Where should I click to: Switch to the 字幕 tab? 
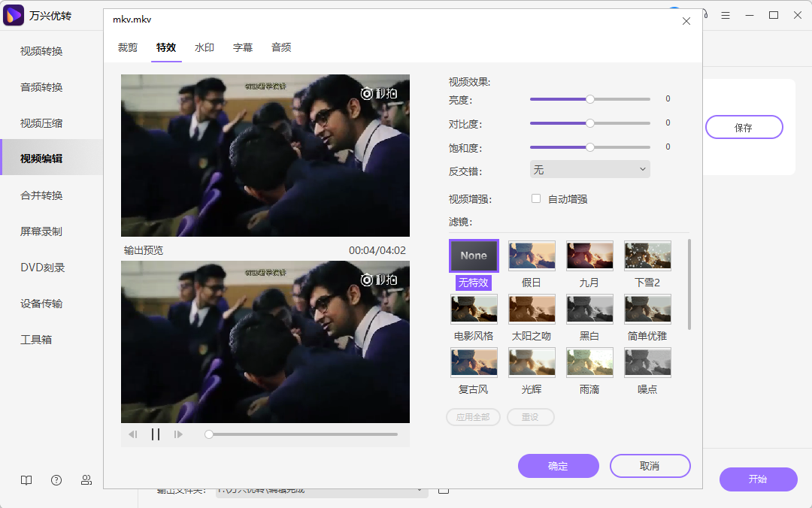[x=243, y=47]
